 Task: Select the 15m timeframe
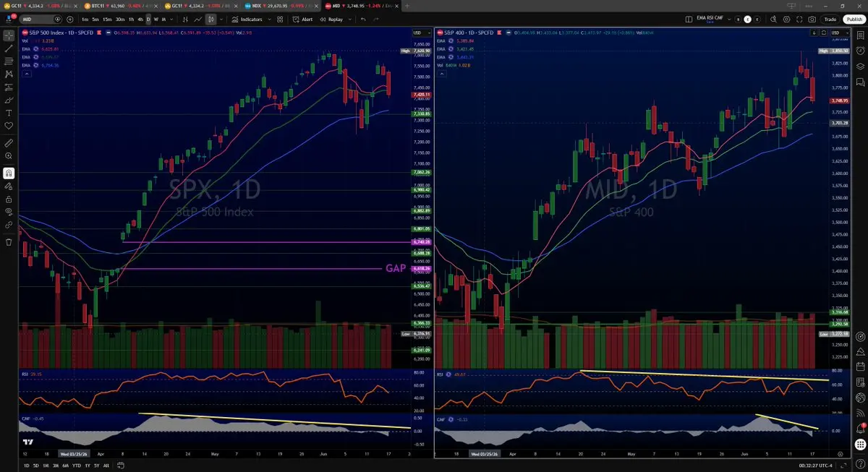tap(107, 20)
